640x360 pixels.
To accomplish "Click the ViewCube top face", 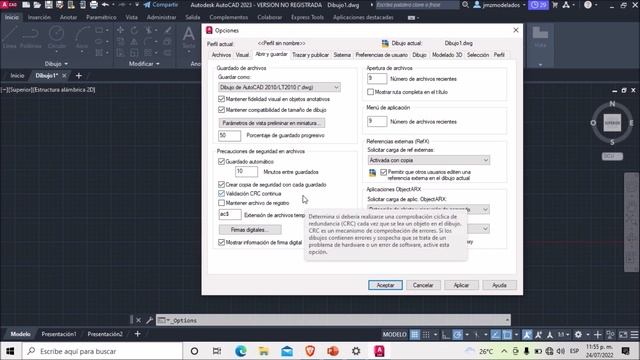I will 612,123.
